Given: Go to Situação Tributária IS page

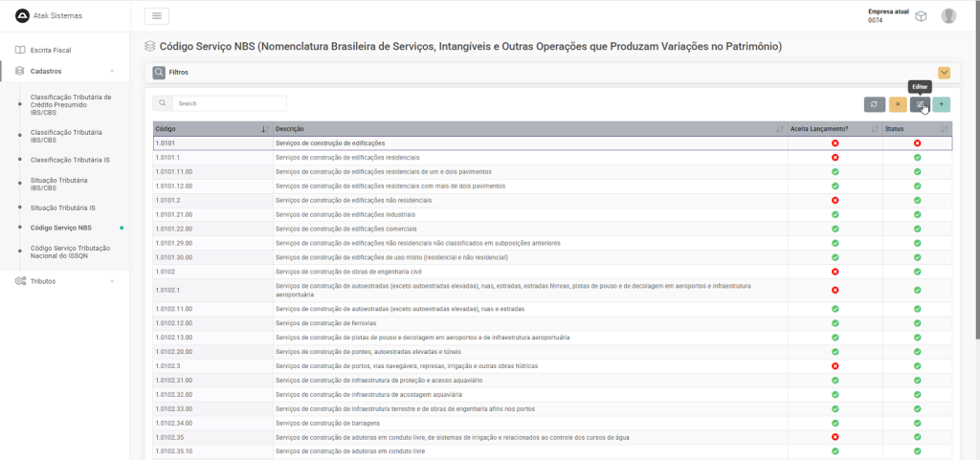Looking at the screenshot, I should click(x=63, y=208).
